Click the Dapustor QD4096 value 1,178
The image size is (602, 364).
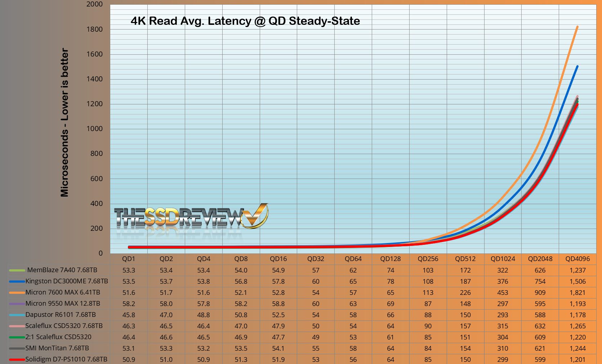pyautogui.click(x=578, y=315)
